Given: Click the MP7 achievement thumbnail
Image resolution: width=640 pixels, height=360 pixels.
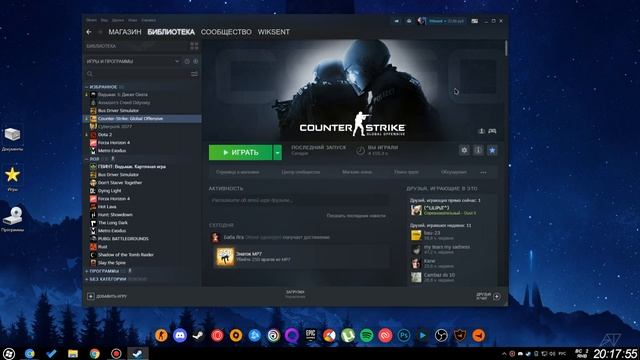Looking at the screenshot, I should pos(225,257).
